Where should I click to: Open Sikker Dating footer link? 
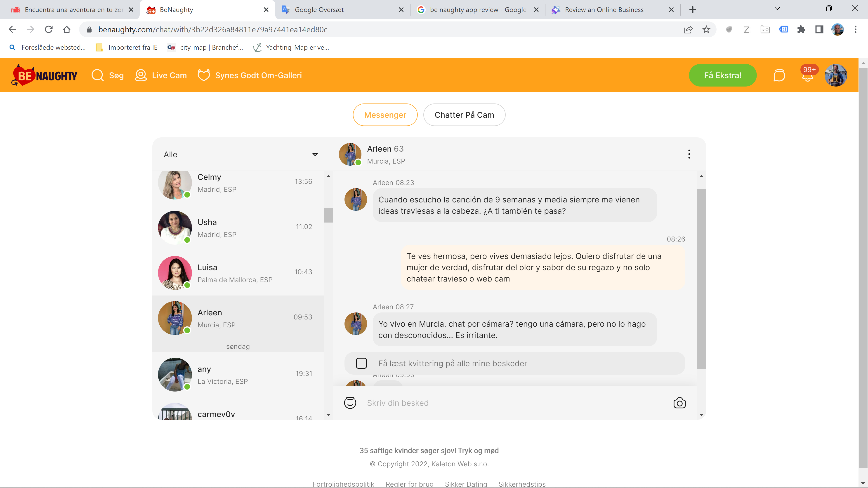click(466, 484)
